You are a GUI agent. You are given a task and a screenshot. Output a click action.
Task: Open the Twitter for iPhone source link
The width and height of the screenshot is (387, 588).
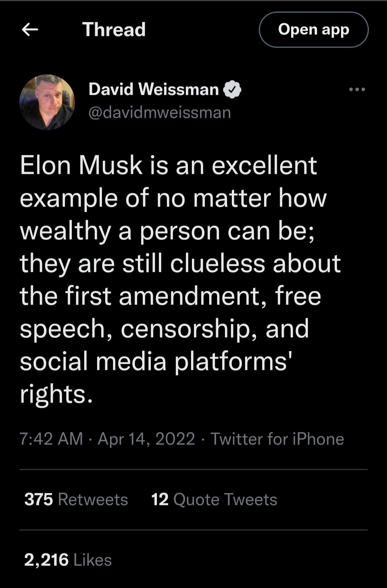(277, 439)
